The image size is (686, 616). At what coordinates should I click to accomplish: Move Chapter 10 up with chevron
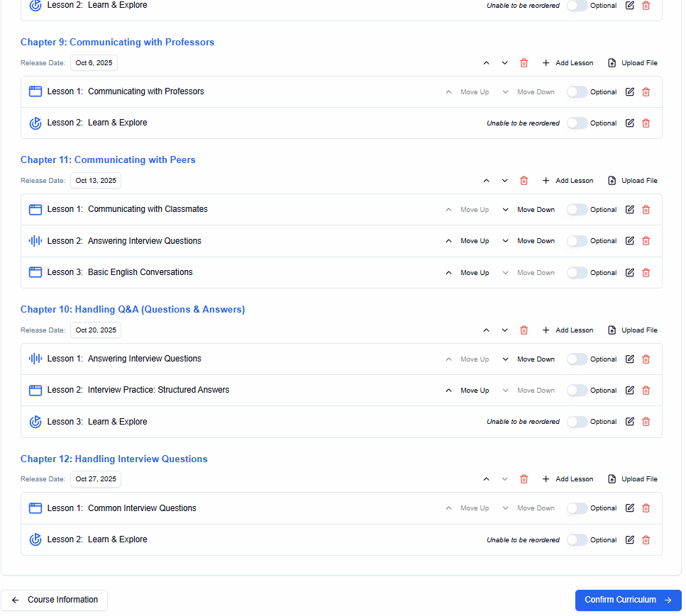point(486,330)
